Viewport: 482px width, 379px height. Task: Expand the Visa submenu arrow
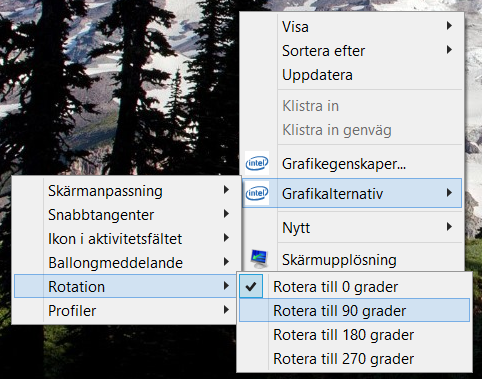[449, 26]
